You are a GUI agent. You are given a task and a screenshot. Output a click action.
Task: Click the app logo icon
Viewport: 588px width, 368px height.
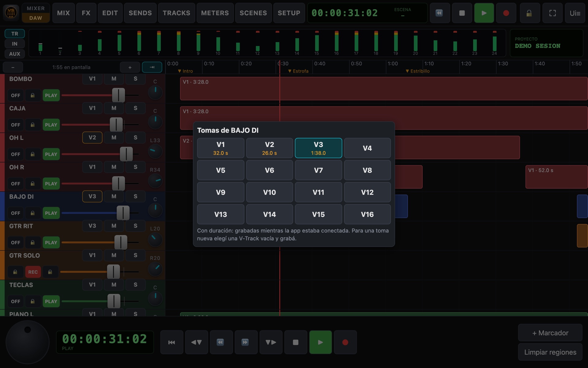coord(11,13)
